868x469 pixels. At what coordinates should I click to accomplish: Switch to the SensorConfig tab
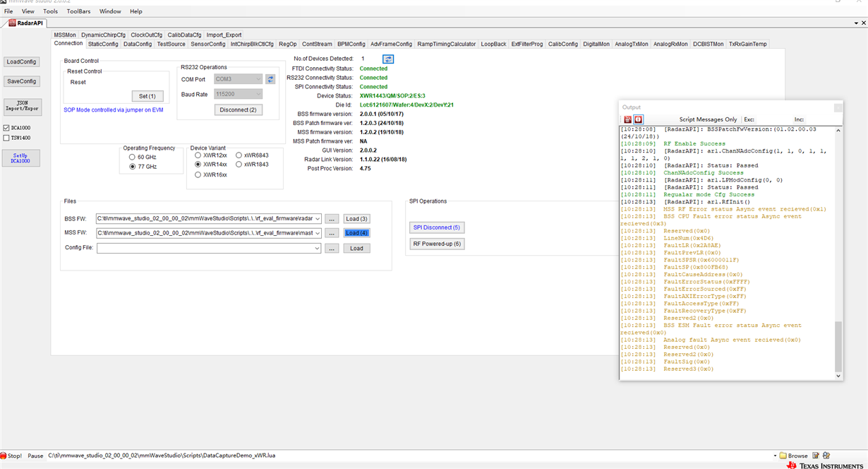pos(208,44)
